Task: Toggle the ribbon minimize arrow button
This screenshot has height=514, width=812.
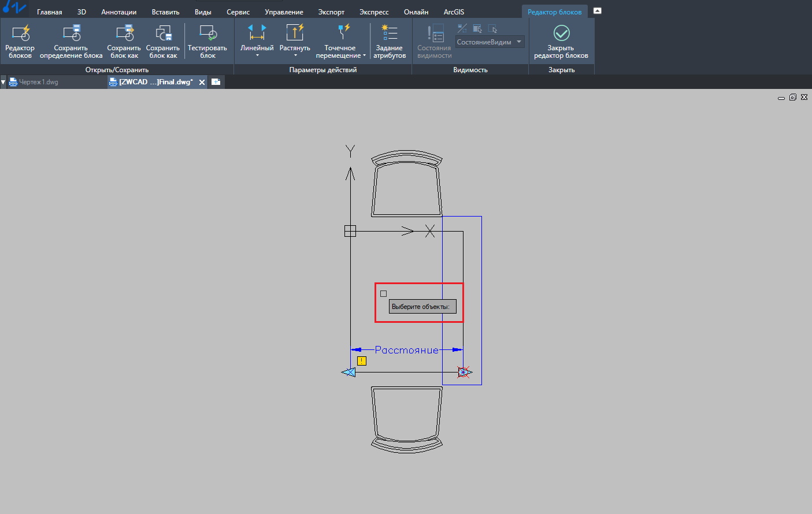Action: point(598,11)
